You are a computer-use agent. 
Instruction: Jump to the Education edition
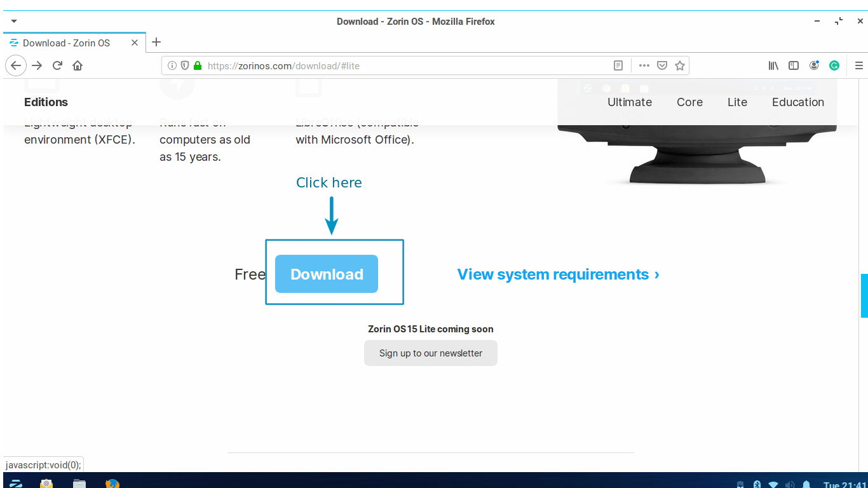(798, 102)
